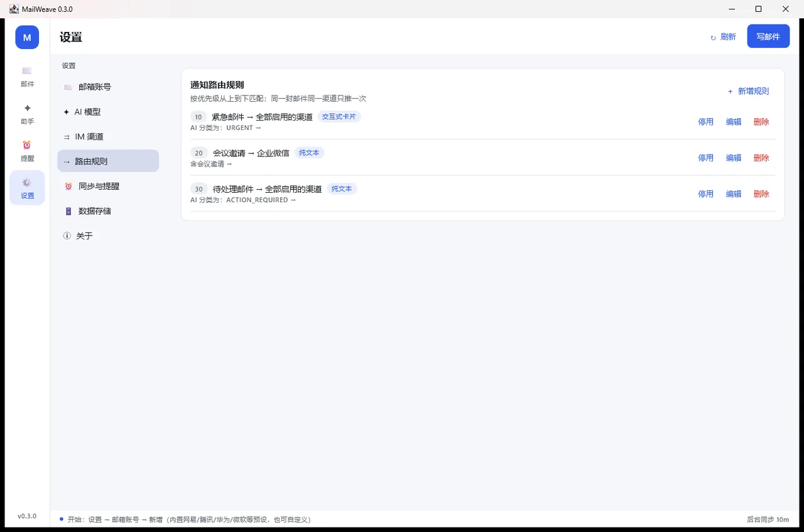This screenshot has width=804, height=532.
Task: Delete the 待处理邮件 rule
Action: coord(761,194)
